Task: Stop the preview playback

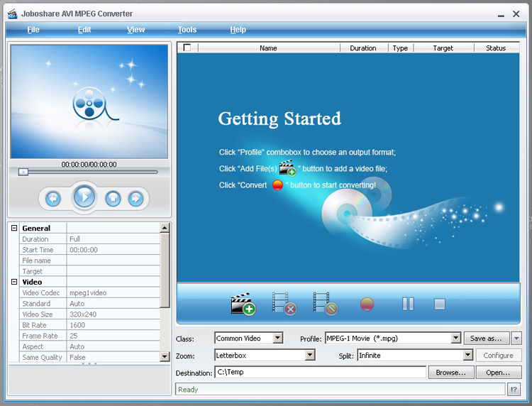Action: pos(113,199)
